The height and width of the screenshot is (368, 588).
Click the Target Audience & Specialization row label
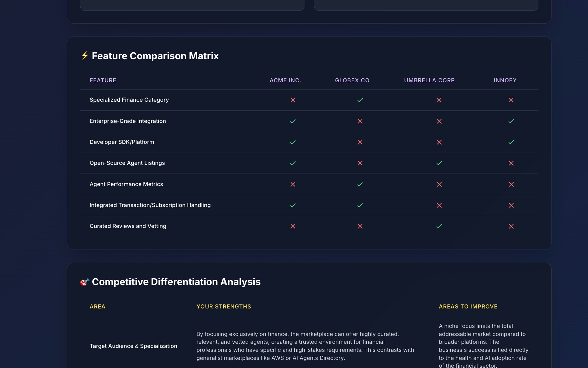(133, 346)
